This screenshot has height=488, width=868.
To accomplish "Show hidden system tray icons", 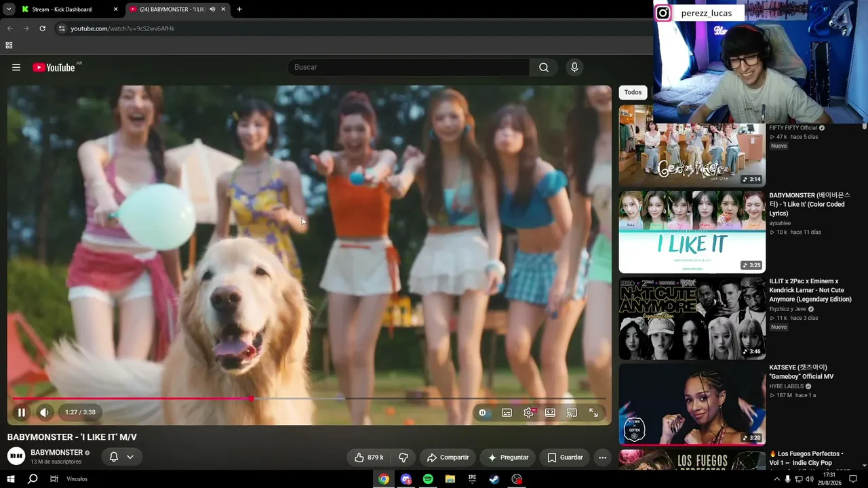I will click(x=776, y=479).
